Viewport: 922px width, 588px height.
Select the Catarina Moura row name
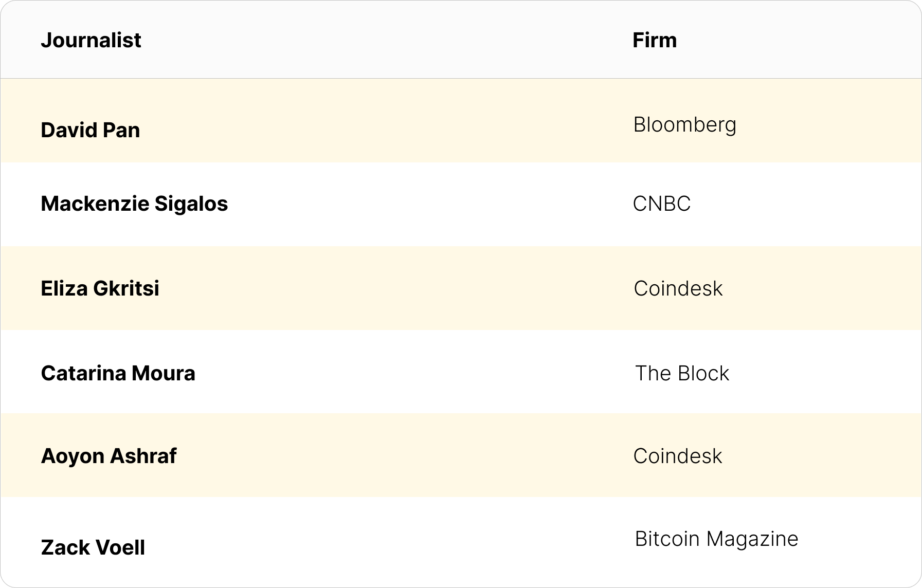tap(118, 373)
